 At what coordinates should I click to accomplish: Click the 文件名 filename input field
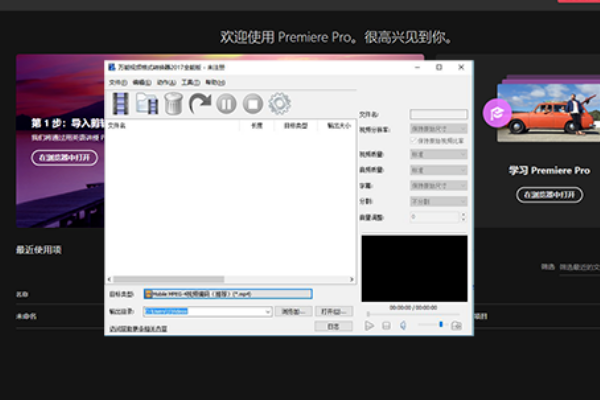[x=439, y=114]
